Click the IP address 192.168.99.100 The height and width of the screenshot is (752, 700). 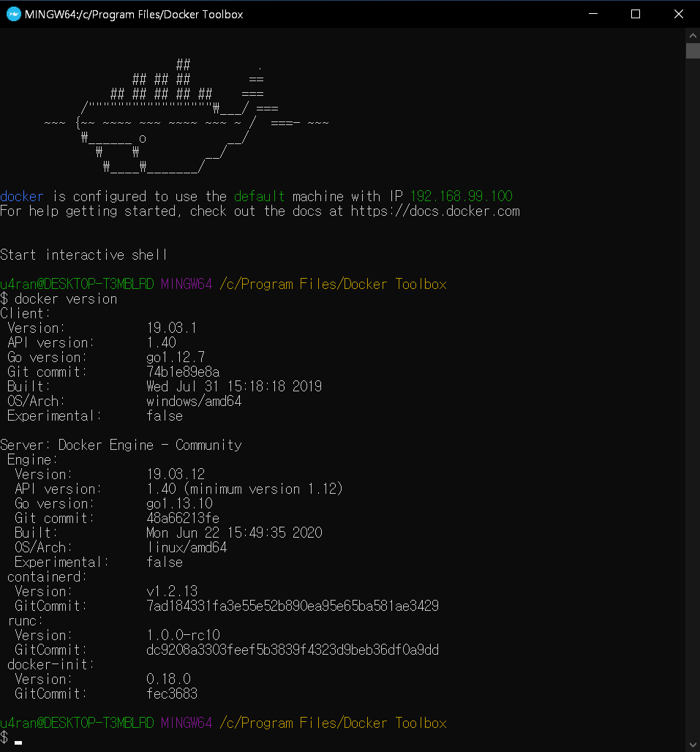pos(462,196)
